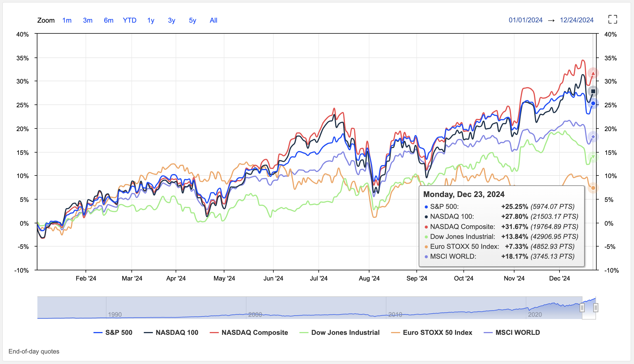Toggle the MSCI WORLD legend entry

[512, 333]
